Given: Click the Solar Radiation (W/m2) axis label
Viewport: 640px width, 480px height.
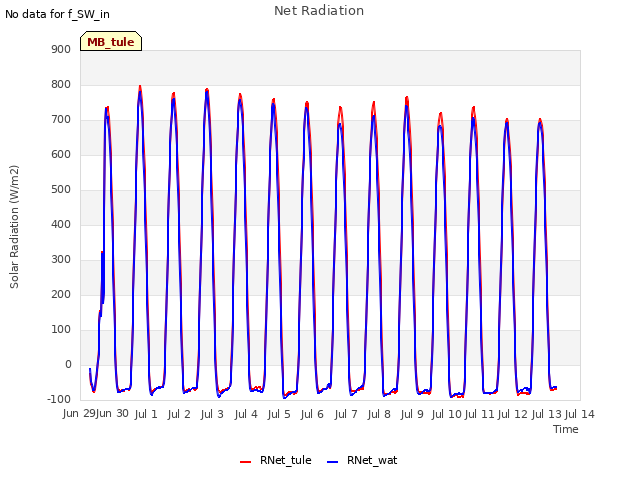Looking at the screenshot, I should point(14,227).
